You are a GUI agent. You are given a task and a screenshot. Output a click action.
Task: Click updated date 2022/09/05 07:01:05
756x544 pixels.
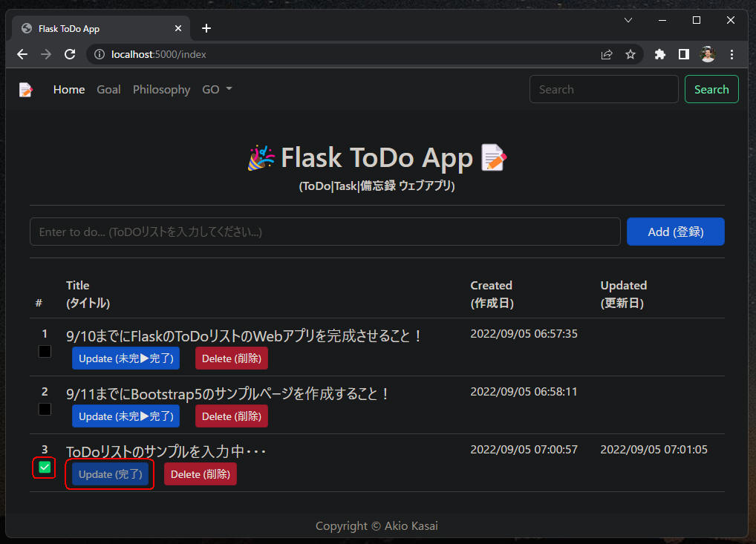click(654, 450)
